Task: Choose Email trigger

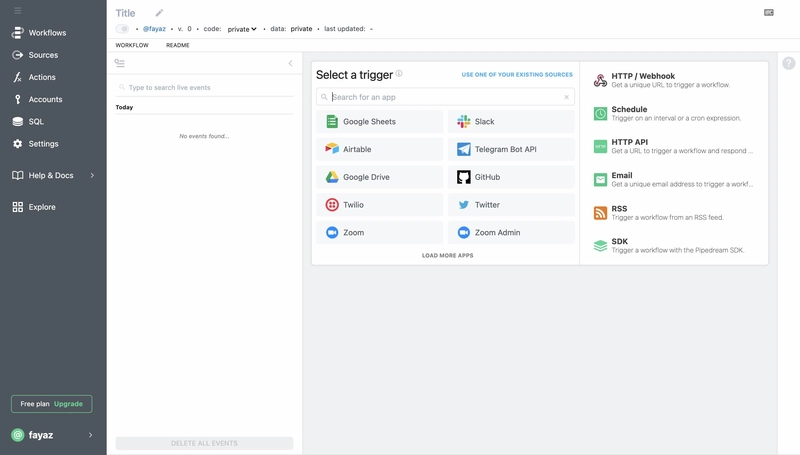Action: (673, 180)
